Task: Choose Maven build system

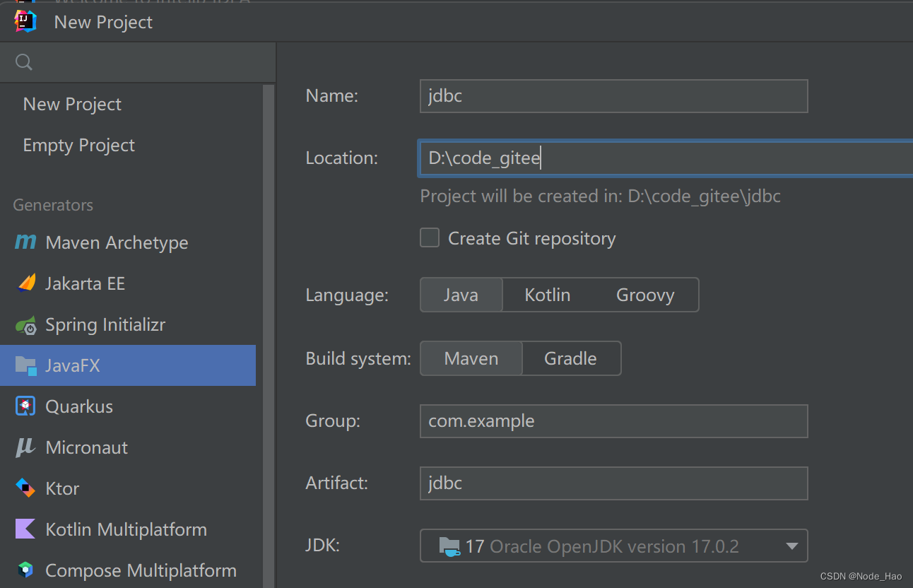Action: coord(471,358)
